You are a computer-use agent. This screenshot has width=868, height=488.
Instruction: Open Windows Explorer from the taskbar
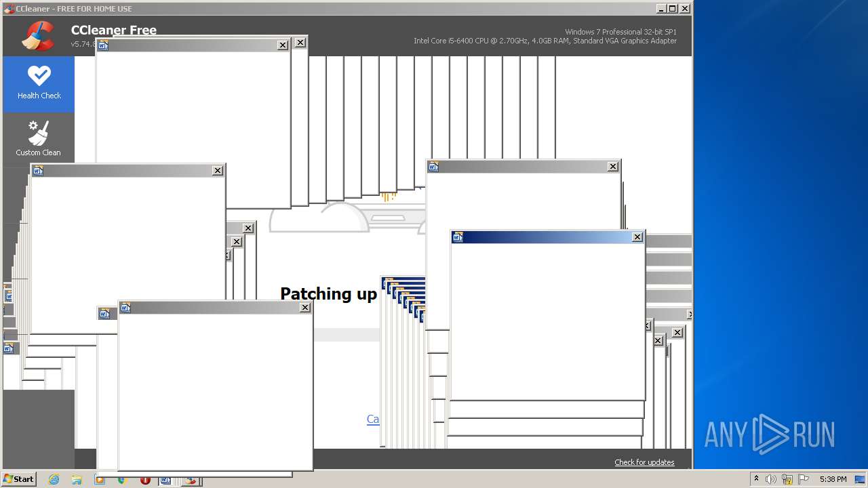tap(77, 479)
